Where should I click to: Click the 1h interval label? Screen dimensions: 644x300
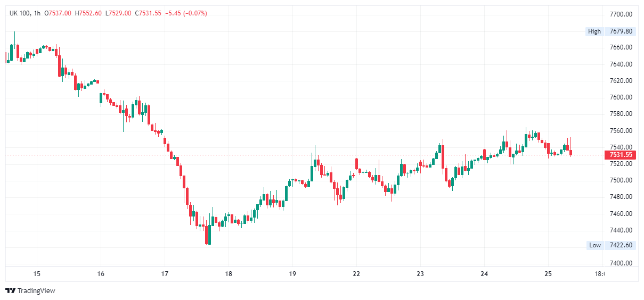point(37,13)
